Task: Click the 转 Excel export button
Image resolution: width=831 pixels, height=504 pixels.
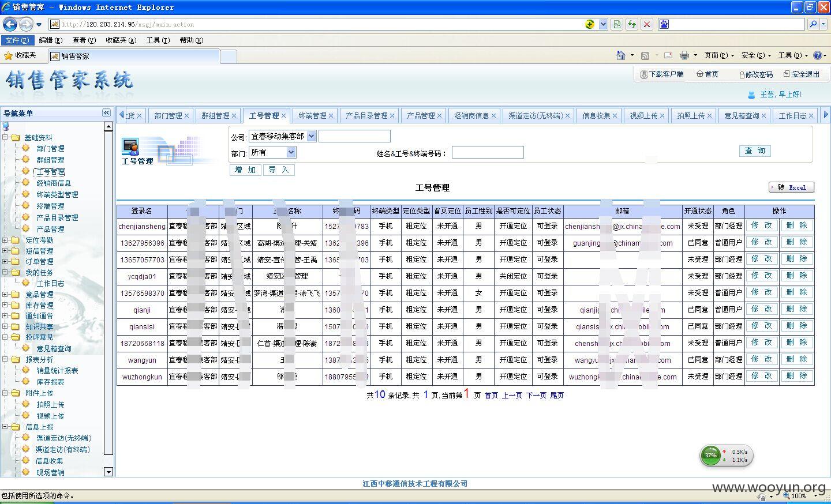Action: tap(791, 187)
